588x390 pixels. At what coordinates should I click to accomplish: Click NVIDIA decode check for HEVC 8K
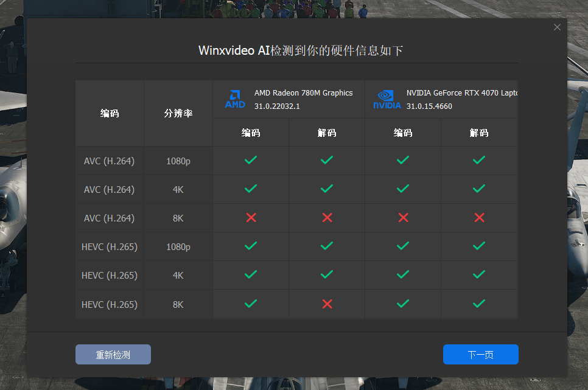[479, 304]
